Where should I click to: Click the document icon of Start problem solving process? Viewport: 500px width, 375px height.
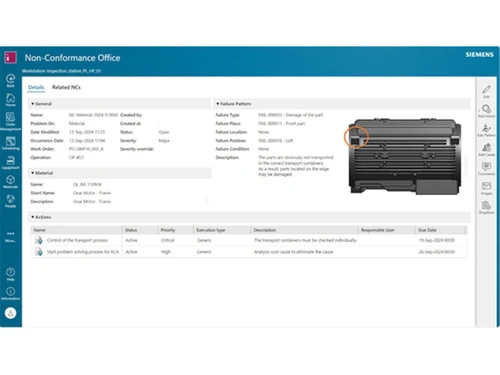pyautogui.click(x=39, y=252)
